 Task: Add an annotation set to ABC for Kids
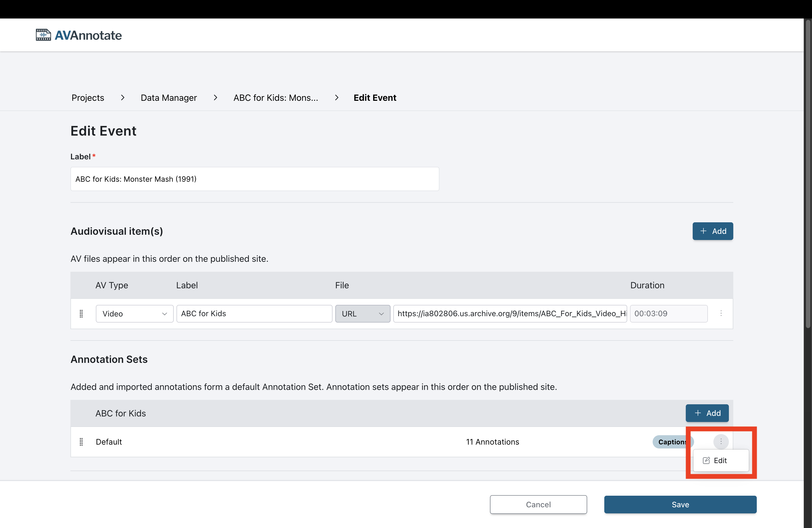click(x=707, y=413)
